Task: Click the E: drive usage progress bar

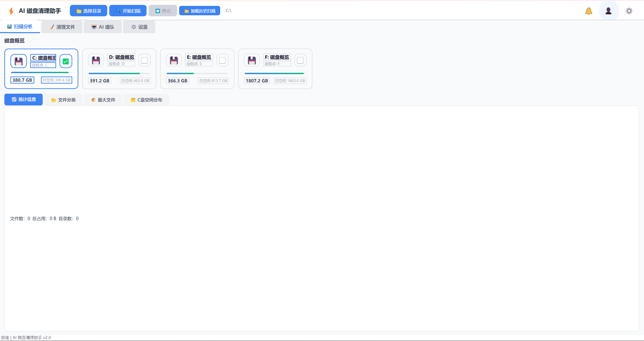Action: [x=197, y=73]
